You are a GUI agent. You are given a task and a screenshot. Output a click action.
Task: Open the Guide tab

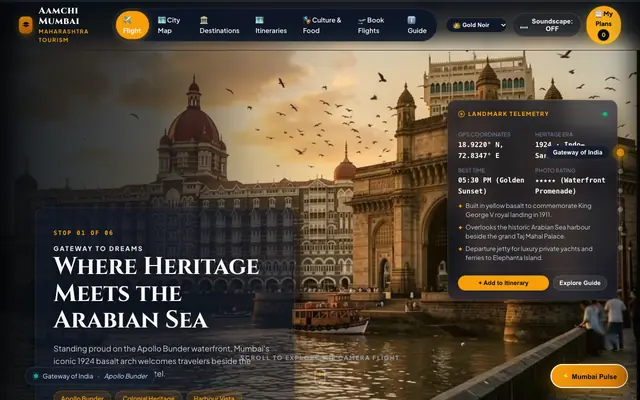tap(417, 25)
